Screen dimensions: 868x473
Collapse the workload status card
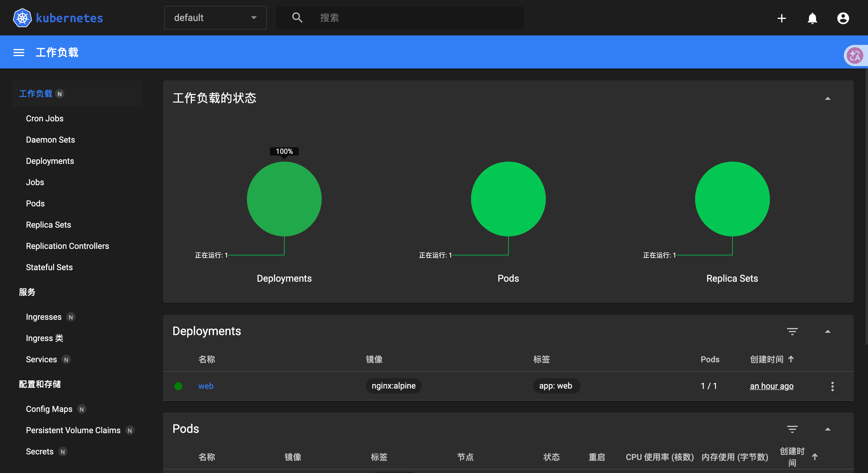(x=828, y=99)
